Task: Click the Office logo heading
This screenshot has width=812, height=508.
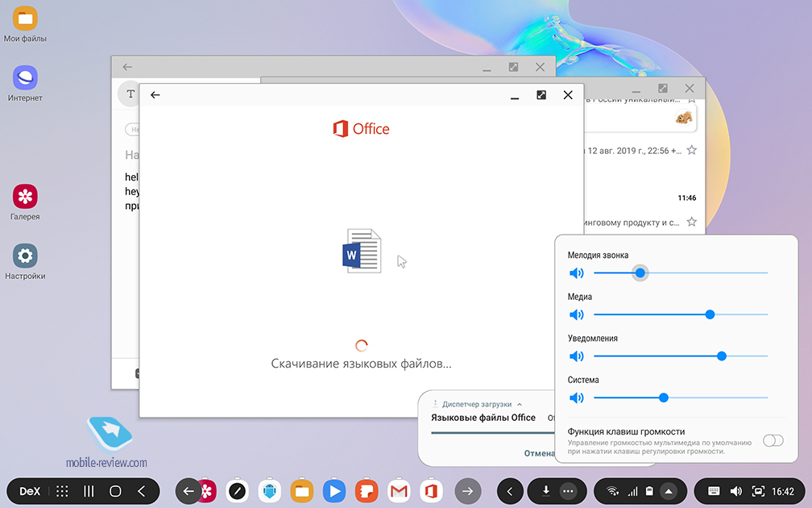Action: point(361,128)
